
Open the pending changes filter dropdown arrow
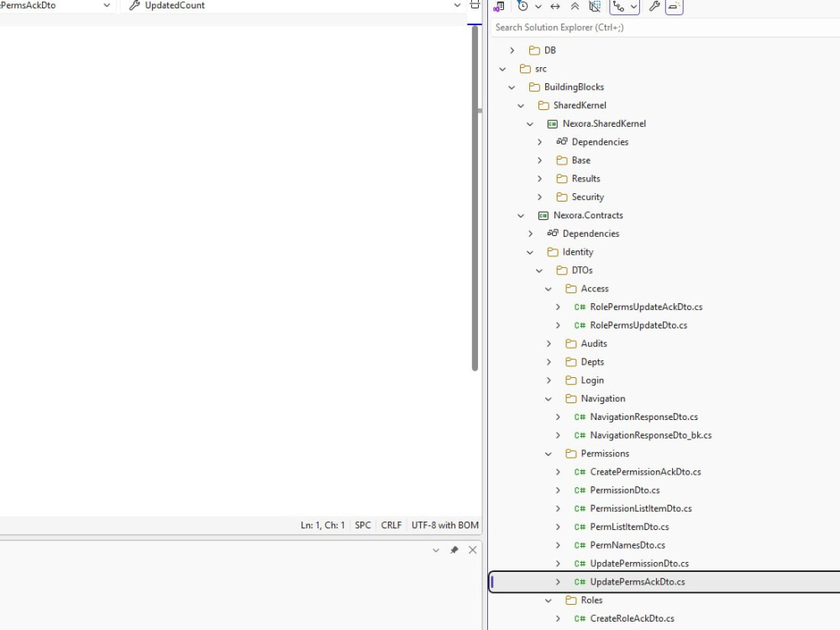pos(538,7)
